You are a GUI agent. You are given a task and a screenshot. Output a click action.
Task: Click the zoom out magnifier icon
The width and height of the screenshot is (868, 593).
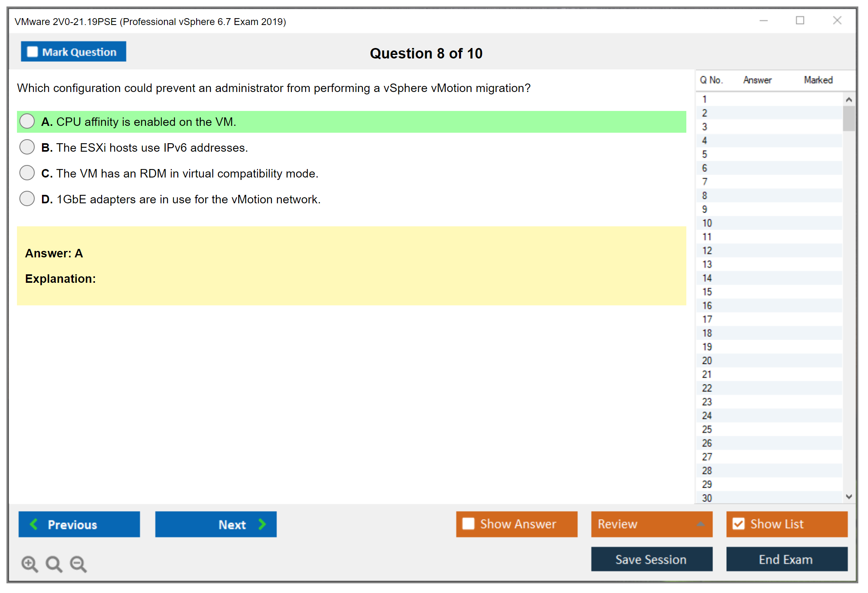tap(78, 564)
